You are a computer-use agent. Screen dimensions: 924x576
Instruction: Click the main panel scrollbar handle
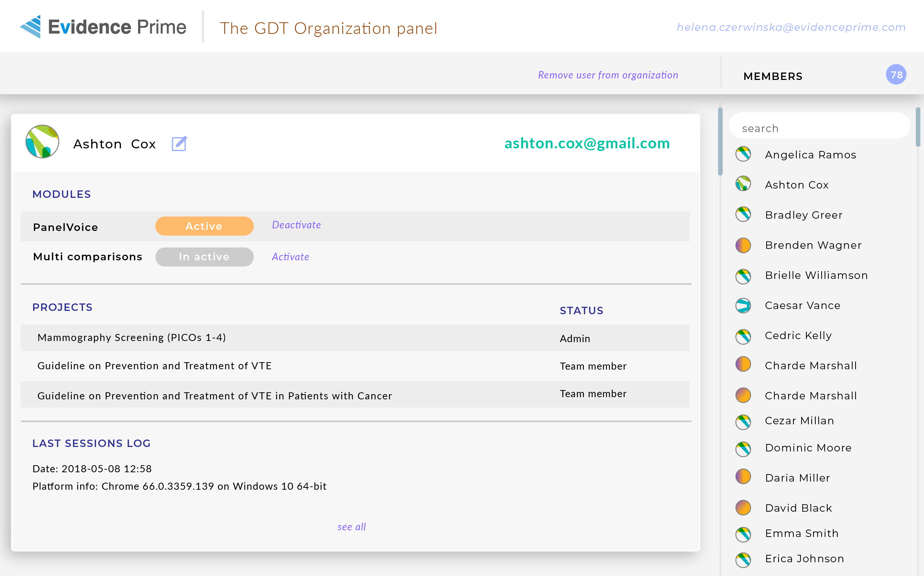[720, 141]
